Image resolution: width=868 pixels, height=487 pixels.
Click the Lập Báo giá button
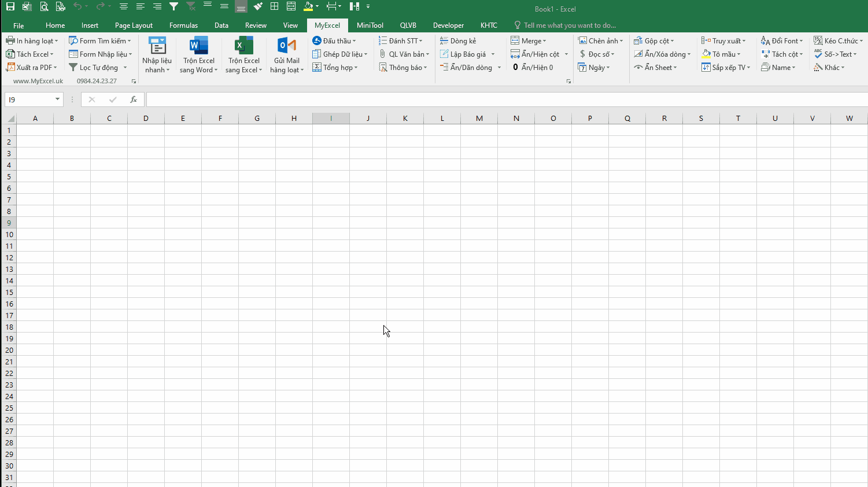tap(468, 54)
